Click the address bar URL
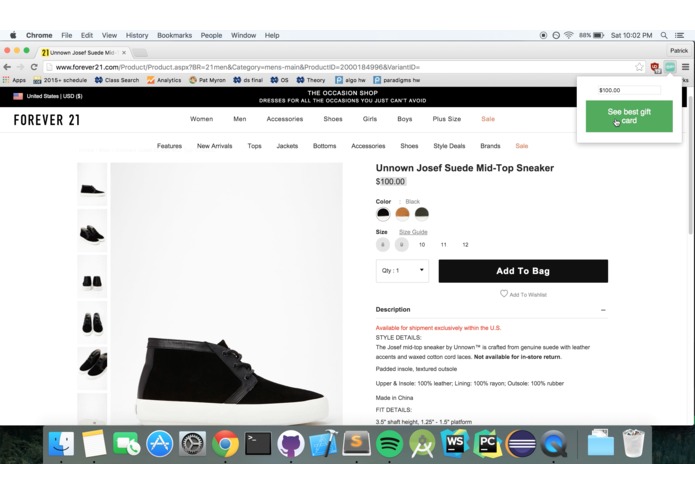Viewport: 695px width, 494px height. (x=341, y=67)
